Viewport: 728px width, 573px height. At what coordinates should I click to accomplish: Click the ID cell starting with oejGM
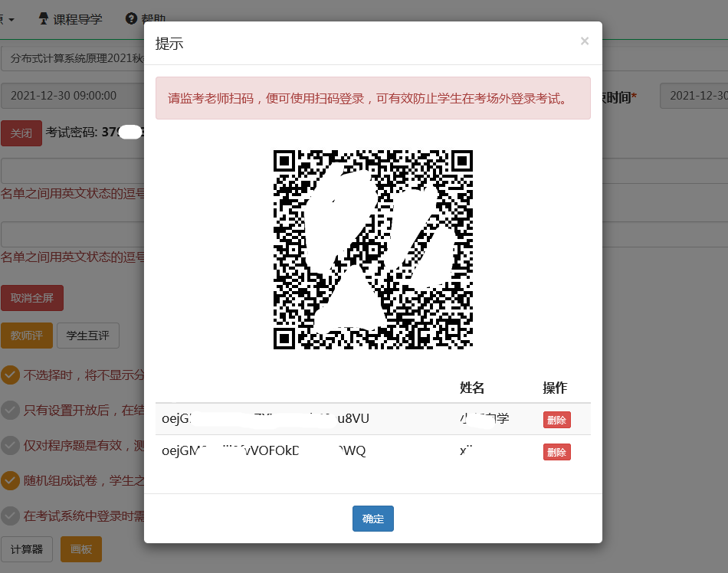click(x=264, y=450)
